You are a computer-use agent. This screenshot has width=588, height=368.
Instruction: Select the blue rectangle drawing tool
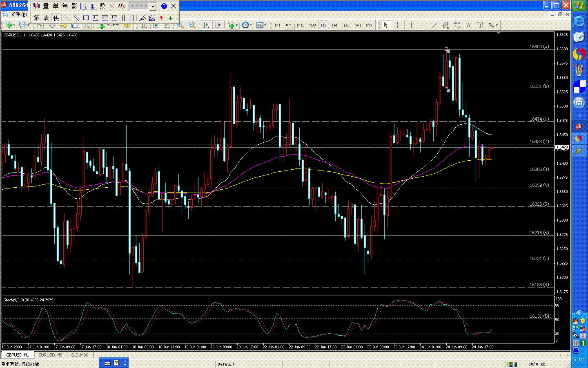pyautogui.click(x=86, y=18)
